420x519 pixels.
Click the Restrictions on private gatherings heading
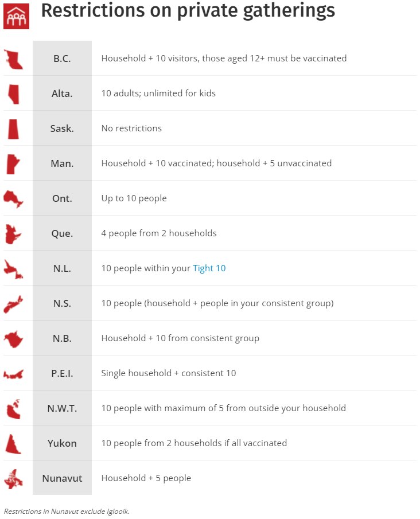tap(188, 11)
